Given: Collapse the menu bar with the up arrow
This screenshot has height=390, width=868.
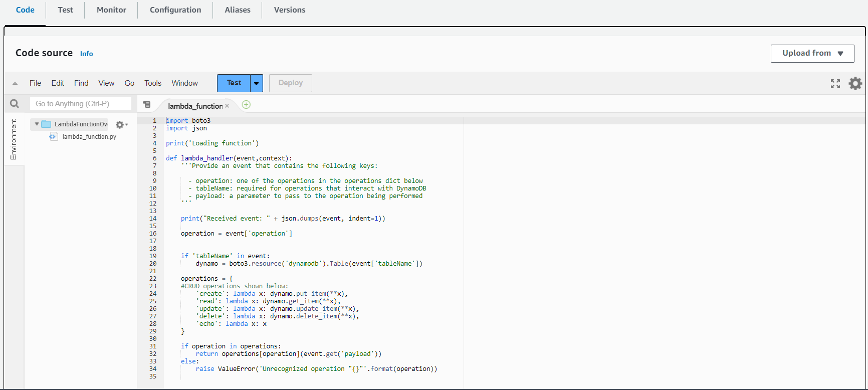Looking at the screenshot, I should click(15, 83).
